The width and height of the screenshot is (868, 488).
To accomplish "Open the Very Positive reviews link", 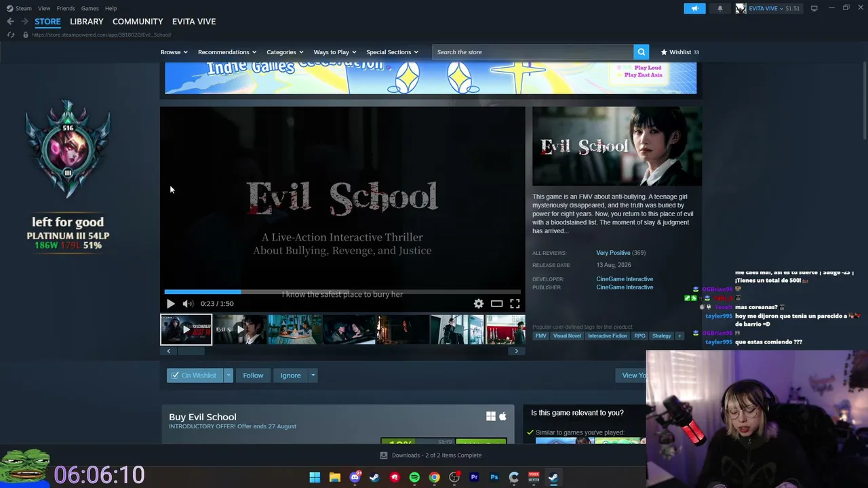I will click(x=613, y=253).
